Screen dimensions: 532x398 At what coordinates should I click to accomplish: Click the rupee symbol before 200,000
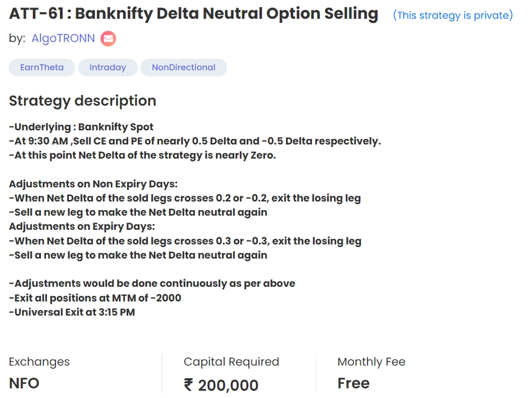(187, 385)
